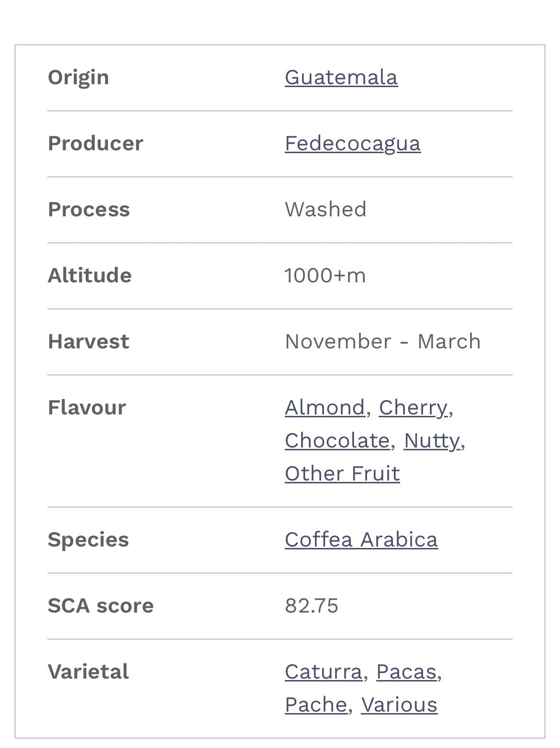The height and width of the screenshot is (748, 560).
Task: Open the Almond flavour link
Action: tap(324, 407)
